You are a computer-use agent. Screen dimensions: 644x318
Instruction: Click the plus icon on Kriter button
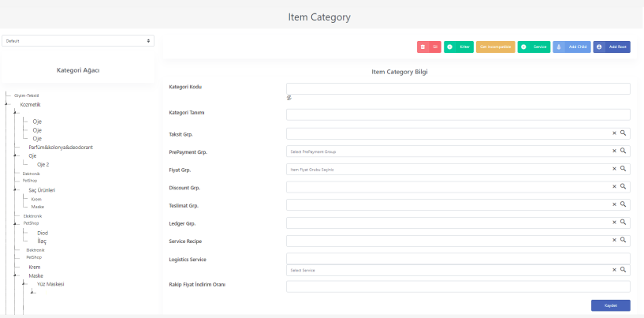(x=450, y=47)
